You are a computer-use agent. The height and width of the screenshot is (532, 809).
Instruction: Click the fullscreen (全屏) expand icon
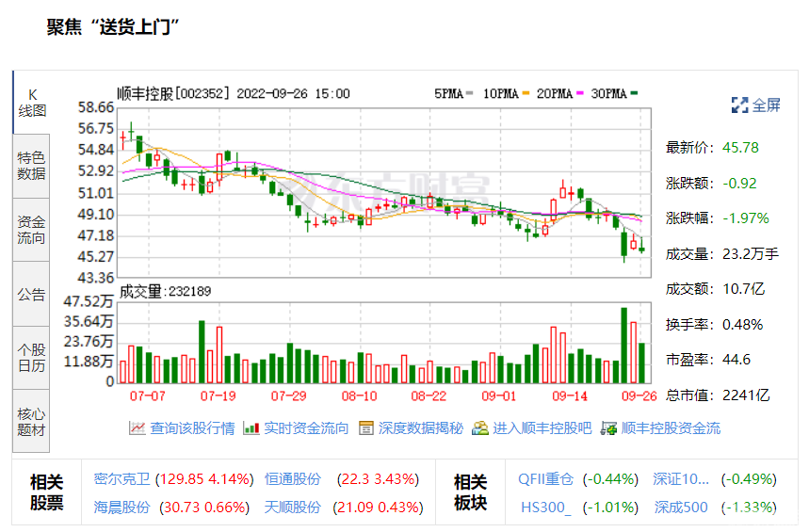739,105
